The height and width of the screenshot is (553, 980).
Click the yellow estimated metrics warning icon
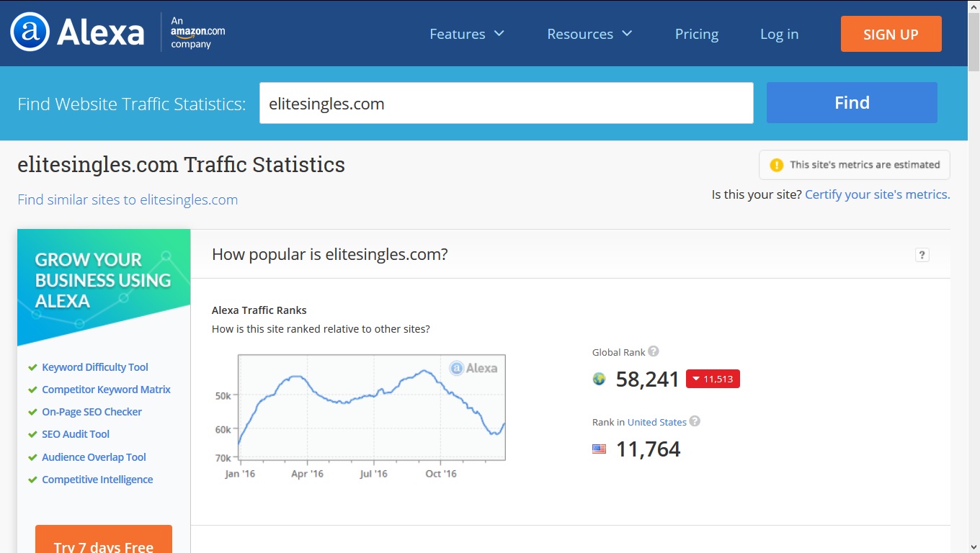coord(776,165)
